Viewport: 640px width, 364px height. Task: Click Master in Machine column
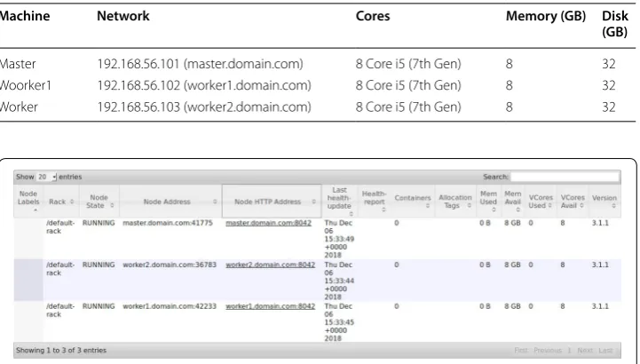pyautogui.click(x=18, y=64)
